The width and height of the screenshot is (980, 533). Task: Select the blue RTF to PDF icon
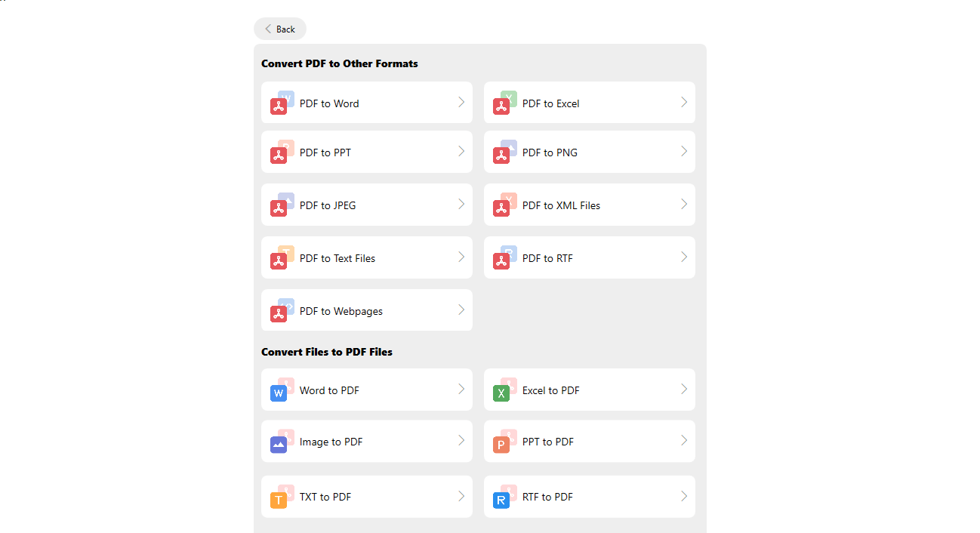(503, 498)
